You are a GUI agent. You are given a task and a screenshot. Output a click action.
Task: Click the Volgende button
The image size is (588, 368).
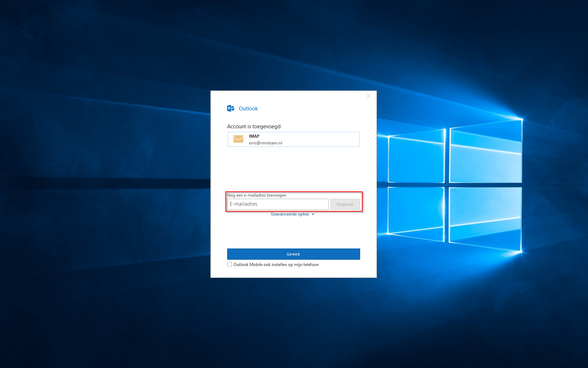345,204
